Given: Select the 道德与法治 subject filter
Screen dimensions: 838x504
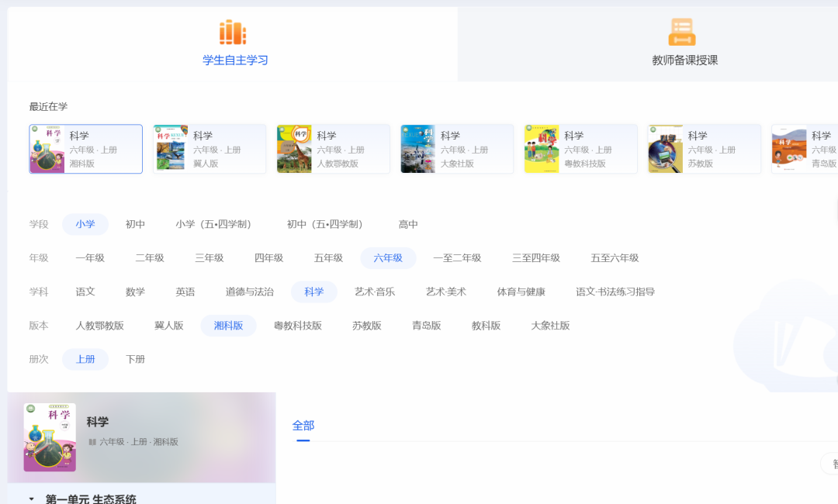Looking at the screenshot, I should tap(248, 292).
